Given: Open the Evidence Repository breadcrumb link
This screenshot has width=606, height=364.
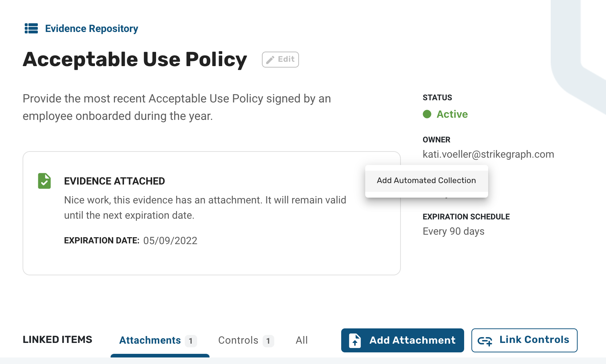Looking at the screenshot, I should (92, 29).
